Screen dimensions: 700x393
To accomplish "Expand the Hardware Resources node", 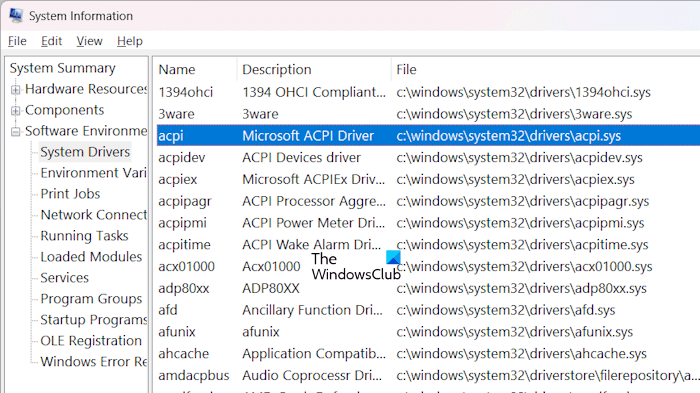I will point(16,89).
